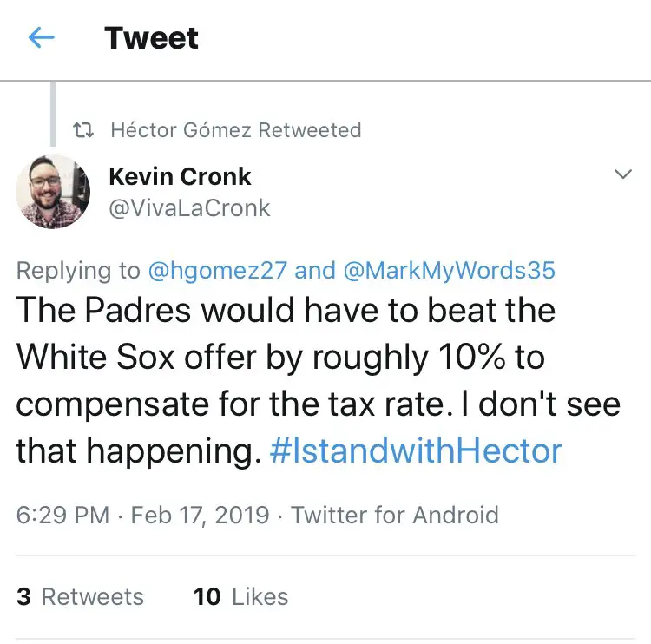
Task: Open the #IstandwithHector hashtag
Action: [x=416, y=451]
